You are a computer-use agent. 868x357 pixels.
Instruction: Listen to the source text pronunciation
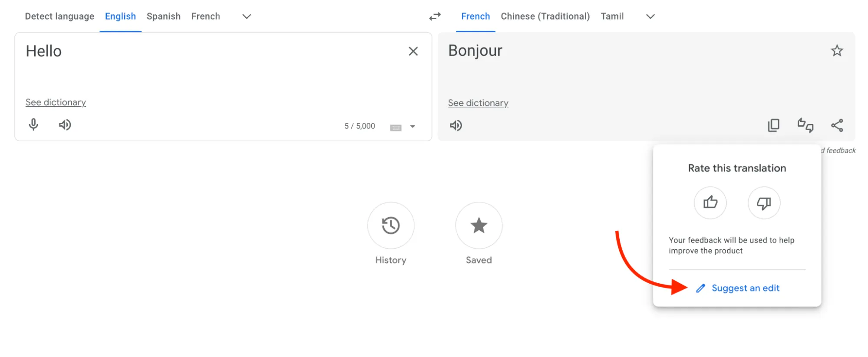pyautogui.click(x=65, y=125)
